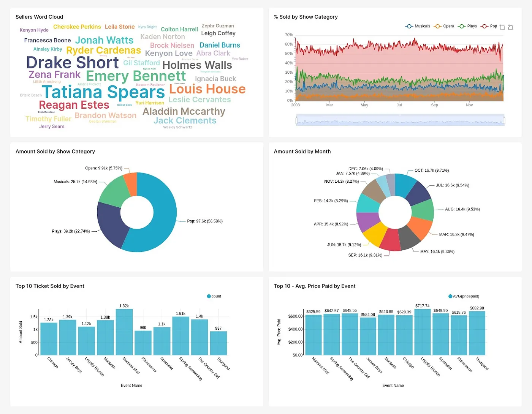Click the Chicago bar in Ticket Sold chart
This screenshot has width=532, height=414.
click(x=49, y=339)
